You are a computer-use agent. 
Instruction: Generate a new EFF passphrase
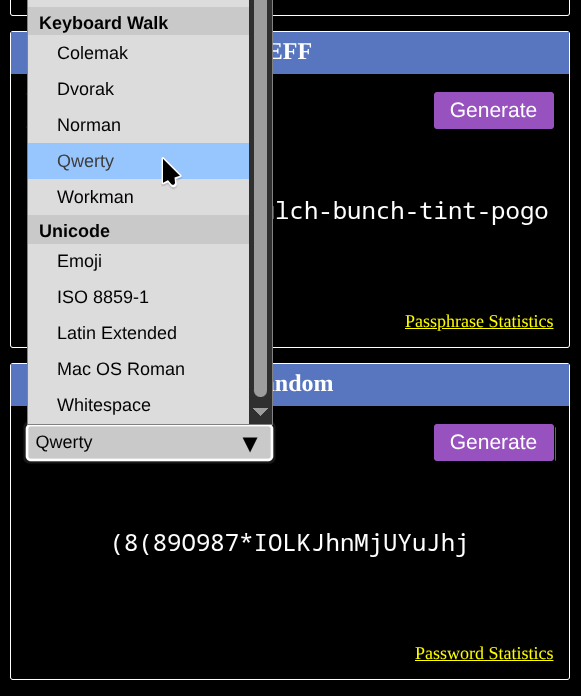[494, 110]
